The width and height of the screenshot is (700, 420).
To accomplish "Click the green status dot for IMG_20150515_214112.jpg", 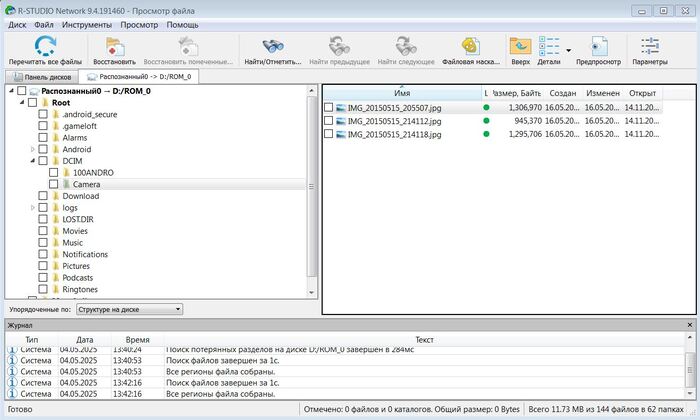I will 486,121.
